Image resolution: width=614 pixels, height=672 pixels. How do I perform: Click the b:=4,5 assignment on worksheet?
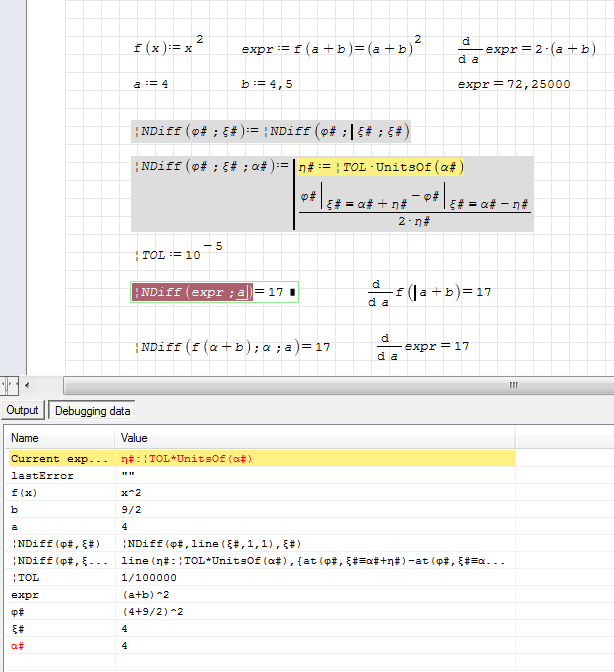click(267, 85)
